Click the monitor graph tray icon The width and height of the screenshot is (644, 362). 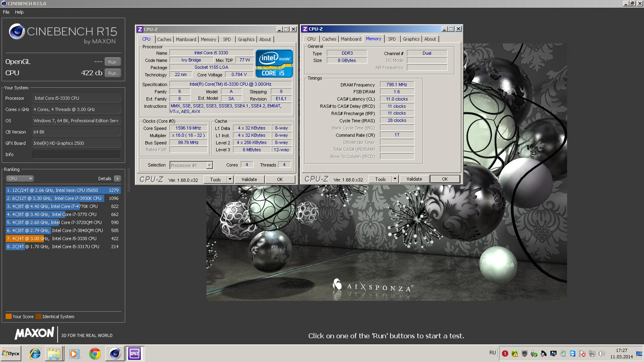(x=553, y=354)
